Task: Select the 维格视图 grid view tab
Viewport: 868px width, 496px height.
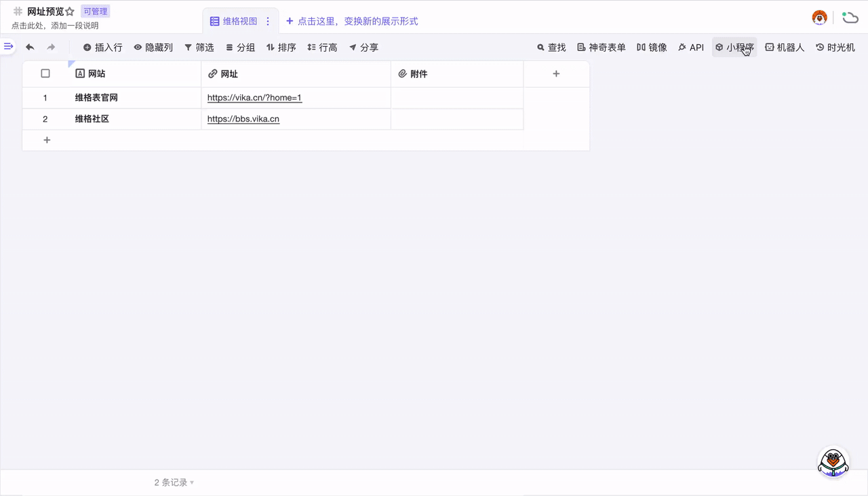Action: point(234,21)
